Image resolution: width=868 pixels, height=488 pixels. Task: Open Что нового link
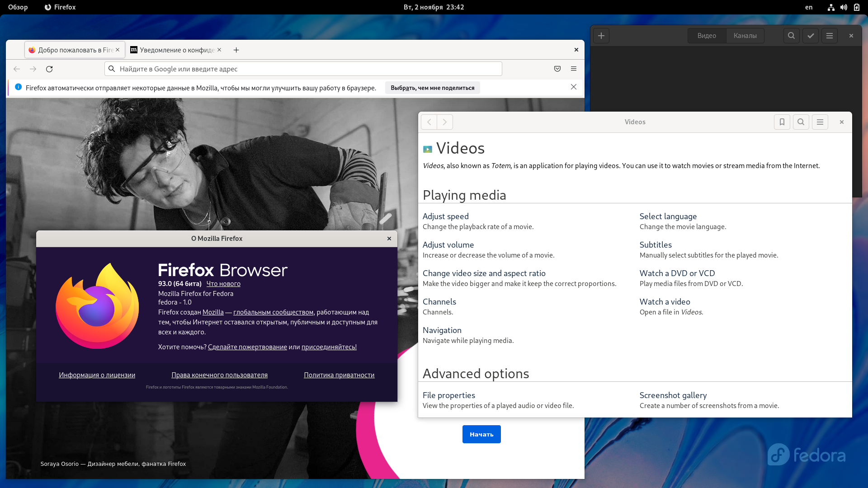pos(223,284)
